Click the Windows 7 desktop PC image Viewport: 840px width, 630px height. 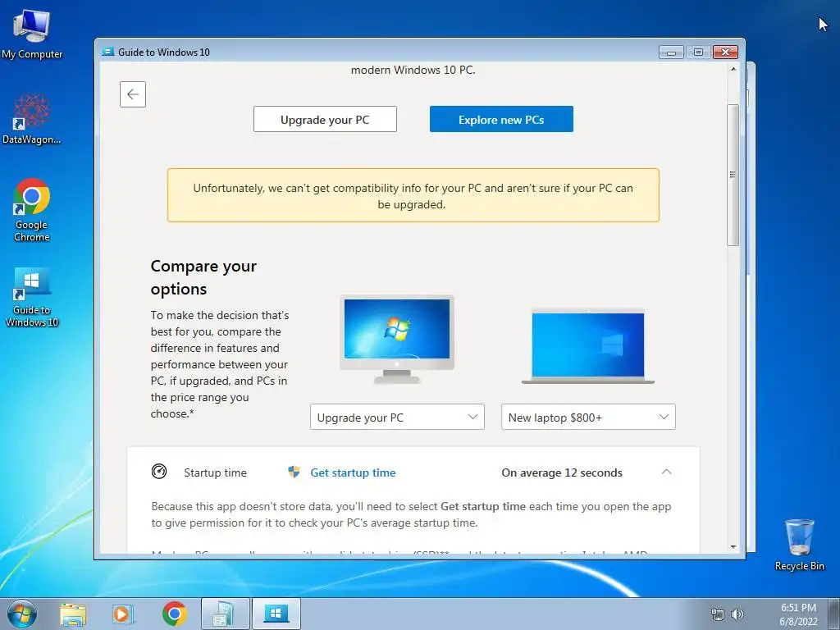397,339
